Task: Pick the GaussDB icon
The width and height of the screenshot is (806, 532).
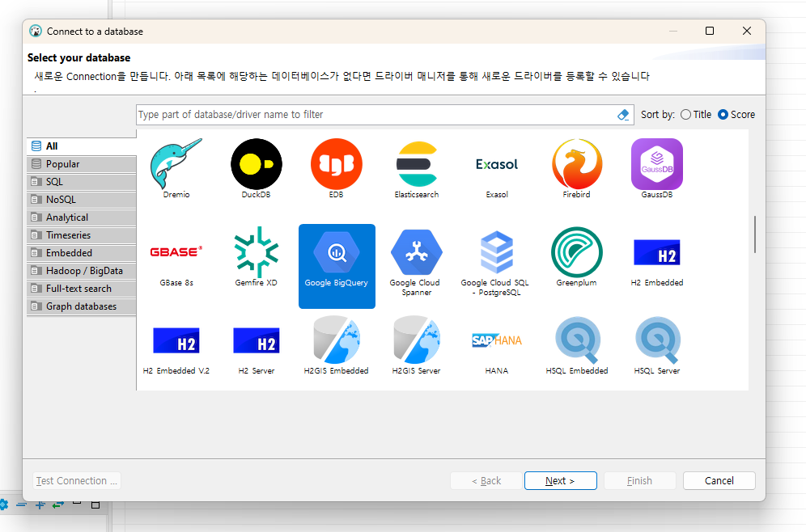Action: coord(657,164)
